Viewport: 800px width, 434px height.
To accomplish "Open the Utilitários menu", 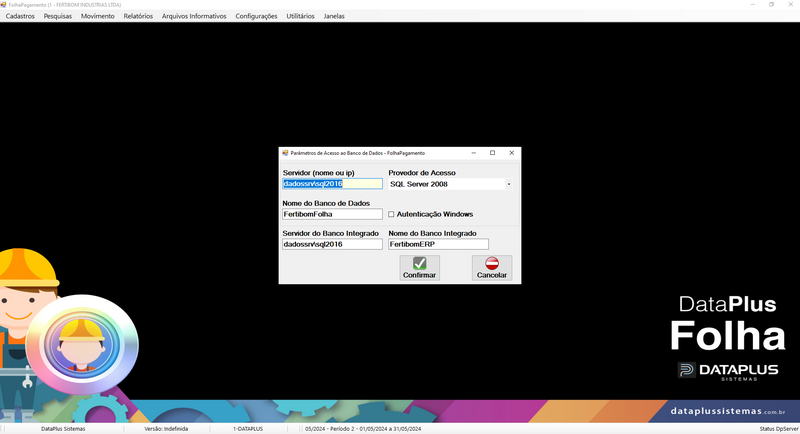I will tap(300, 16).
